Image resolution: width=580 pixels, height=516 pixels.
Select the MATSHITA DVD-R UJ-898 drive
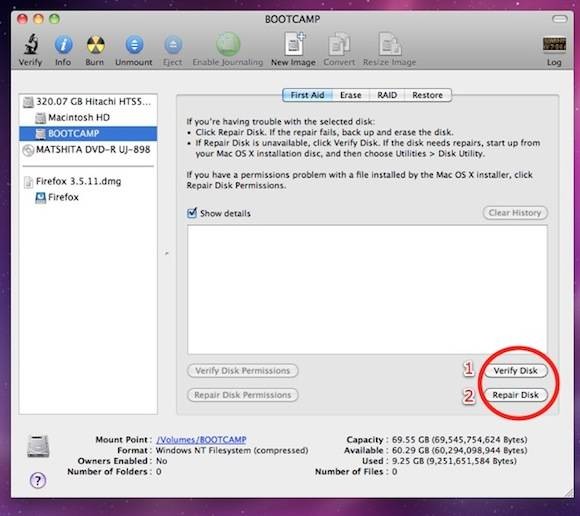pyautogui.click(x=88, y=149)
